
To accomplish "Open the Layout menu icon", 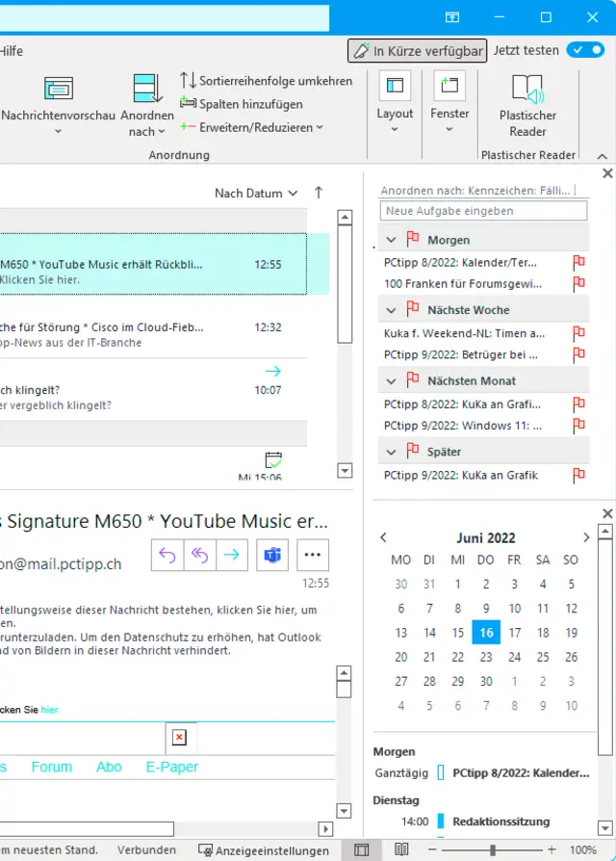I will [x=395, y=86].
